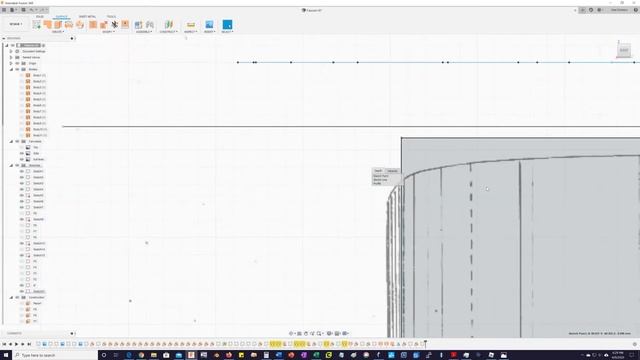Open the CONSTRUCT dropdown menu

169,32
